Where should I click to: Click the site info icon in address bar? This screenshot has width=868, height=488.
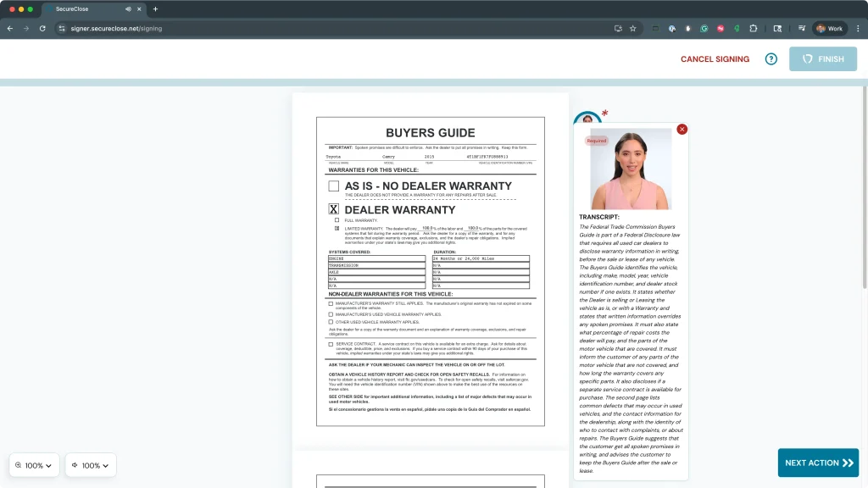pyautogui.click(x=62, y=28)
